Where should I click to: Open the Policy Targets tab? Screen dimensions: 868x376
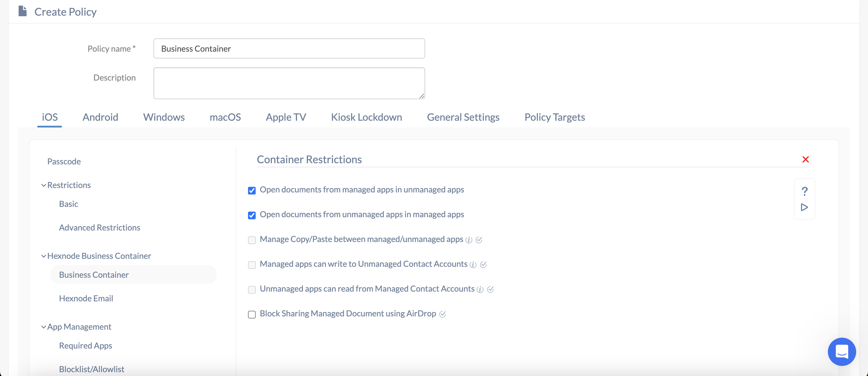coord(555,117)
